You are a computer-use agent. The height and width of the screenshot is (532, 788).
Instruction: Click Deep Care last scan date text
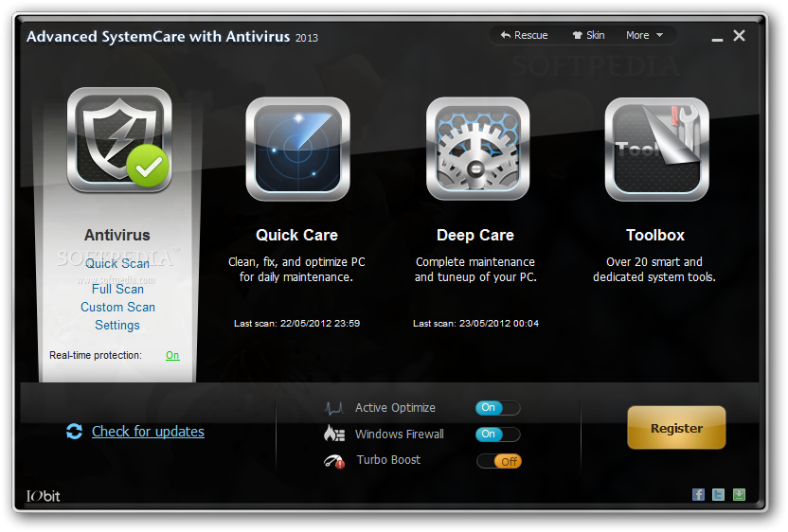point(475,323)
